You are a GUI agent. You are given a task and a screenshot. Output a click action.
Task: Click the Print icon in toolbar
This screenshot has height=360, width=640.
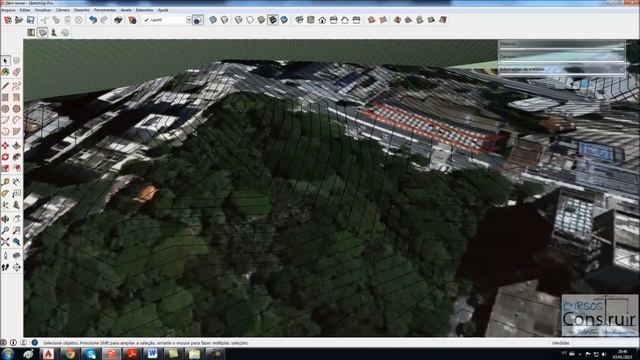118,20
